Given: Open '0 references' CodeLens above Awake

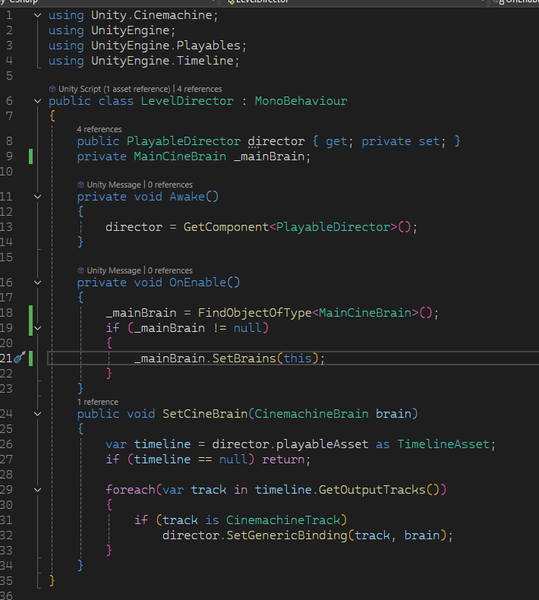Looking at the screenshot, I should pos(170,184).
